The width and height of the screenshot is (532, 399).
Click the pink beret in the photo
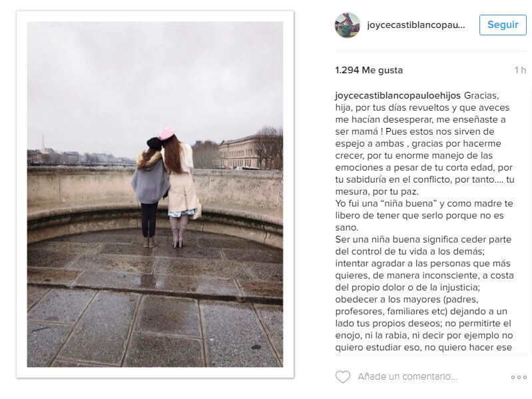coord(166,133)
